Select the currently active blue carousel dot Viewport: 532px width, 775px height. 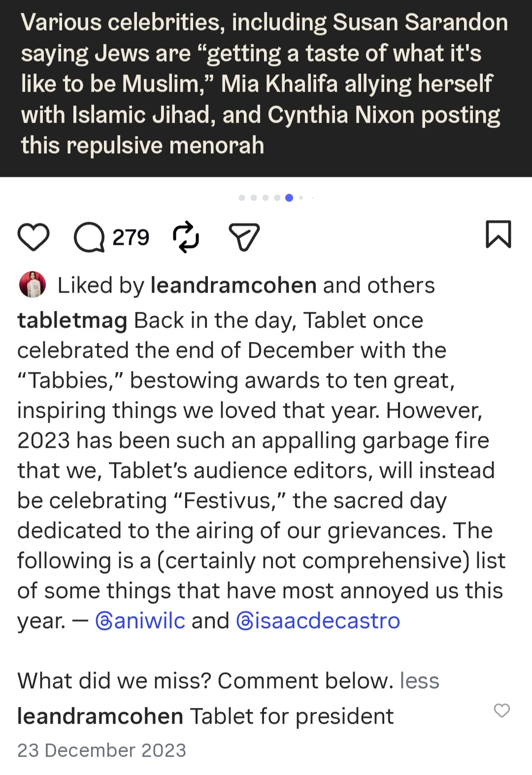[x=289, y=198]
